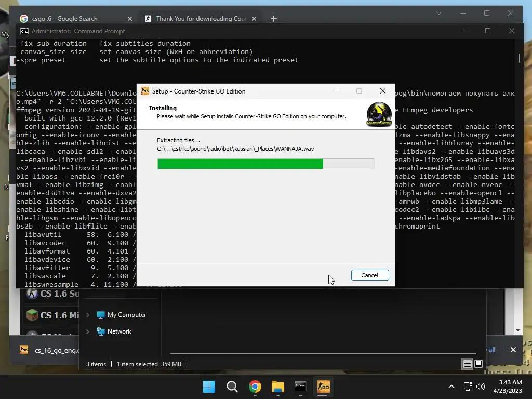The image size is (532, 399).
Task: Open the clock showing 3:43 AM
Action: [508, 387]
